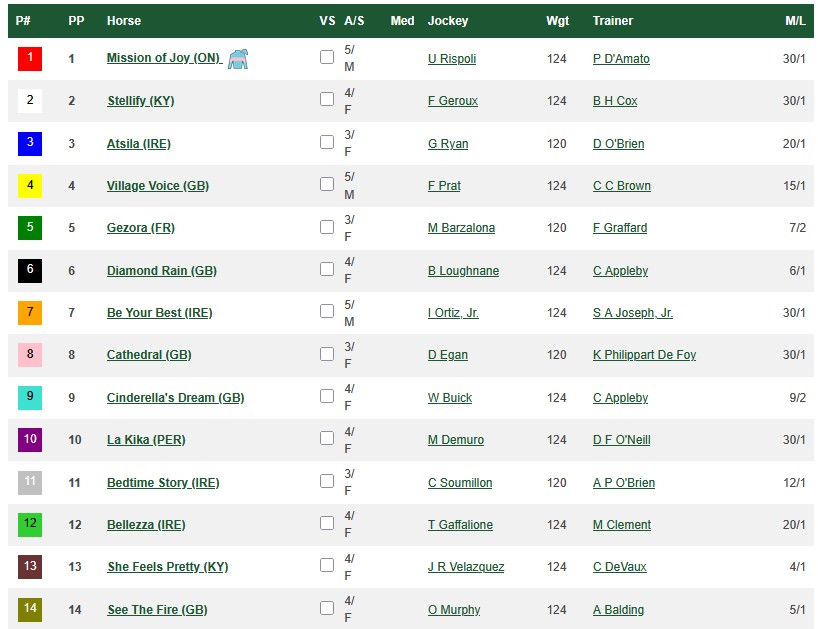Tick the VS checkbox for Gezora
Viewport: 818px width, 629px height.
click(327, 226)
